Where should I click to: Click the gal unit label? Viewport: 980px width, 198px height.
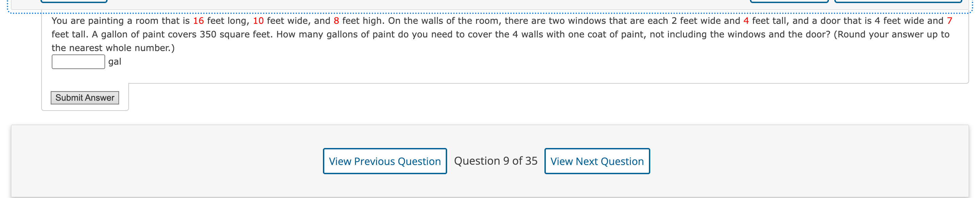pyautogui.click(x=114, y=61)
